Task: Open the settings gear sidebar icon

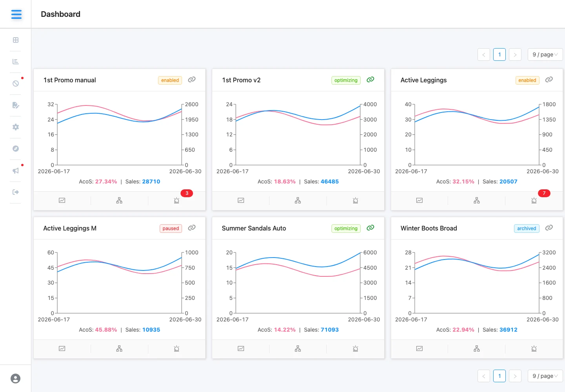Action: (x=16, y=127)
